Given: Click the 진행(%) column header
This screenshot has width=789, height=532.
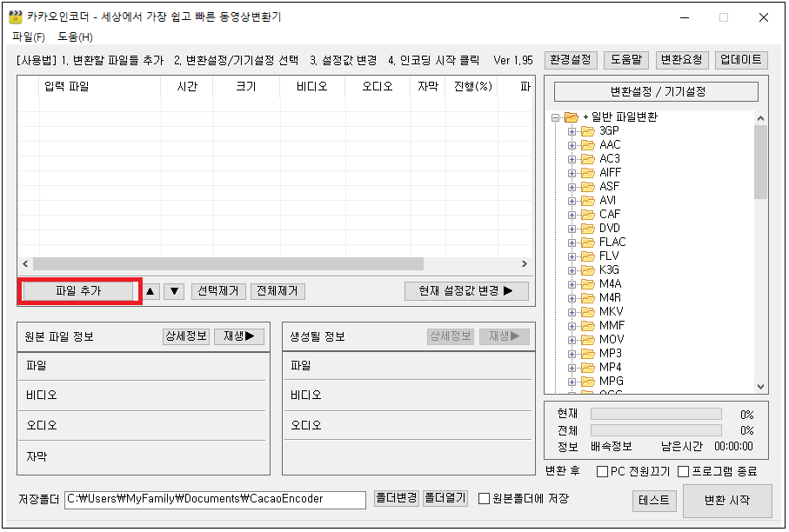Looking at the screenshot, I should [472, 86].
